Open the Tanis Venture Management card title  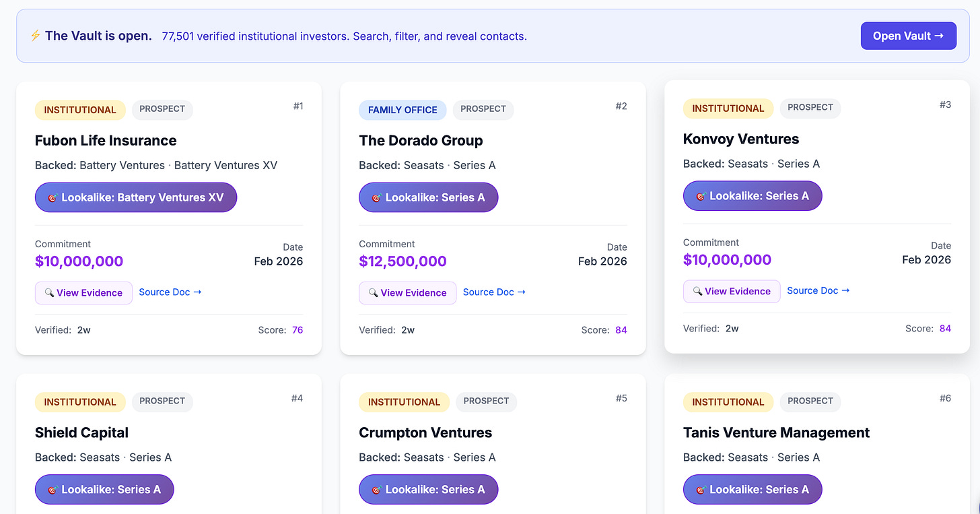pyautogui.click(x=776, y=432)
